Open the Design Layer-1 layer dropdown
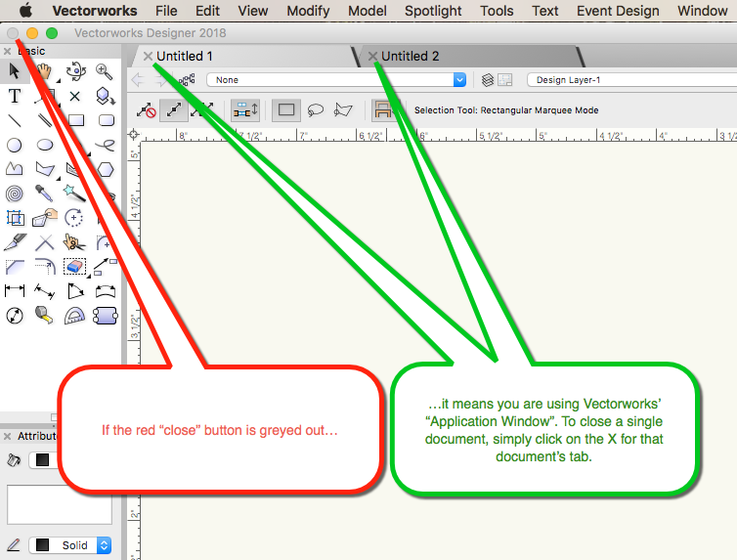The image size is (737, 560). [x=631, y=80]
